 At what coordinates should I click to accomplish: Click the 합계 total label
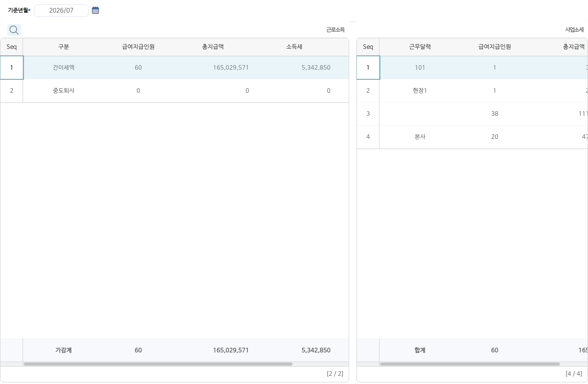[x=420, y=350]
